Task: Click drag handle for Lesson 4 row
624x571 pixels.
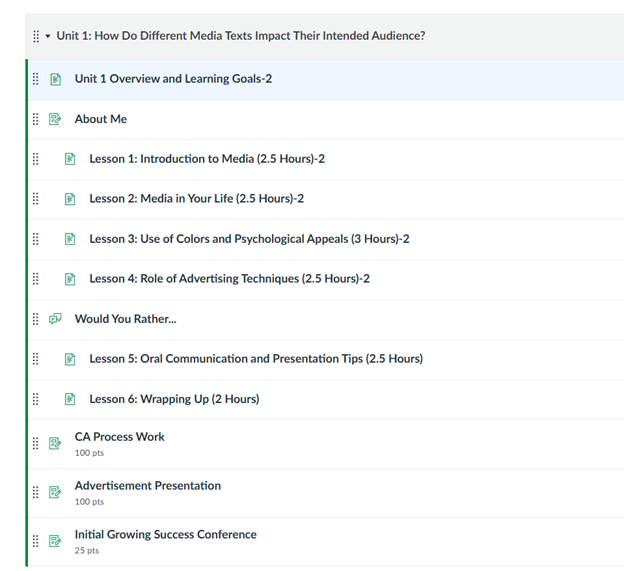Action: (35, 279)
